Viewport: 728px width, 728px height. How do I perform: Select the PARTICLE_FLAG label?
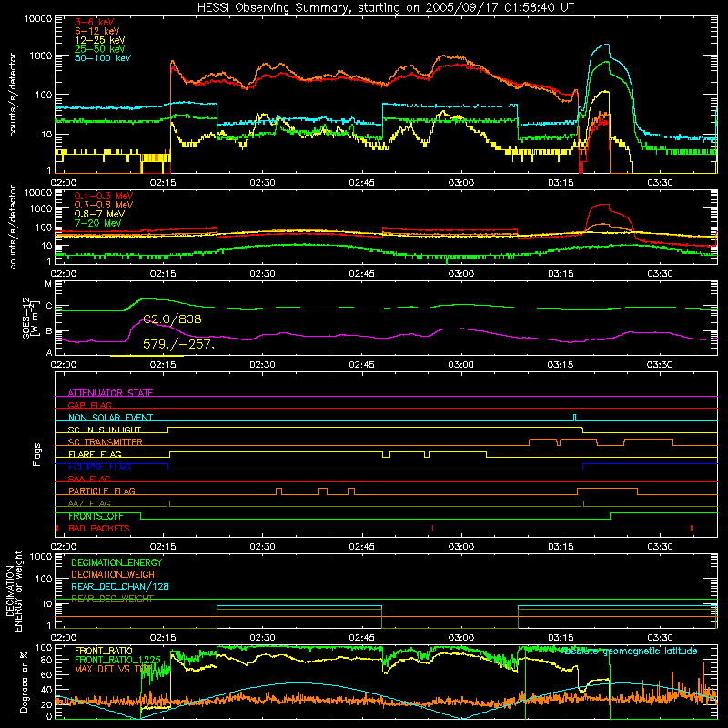tap(102, 490)
